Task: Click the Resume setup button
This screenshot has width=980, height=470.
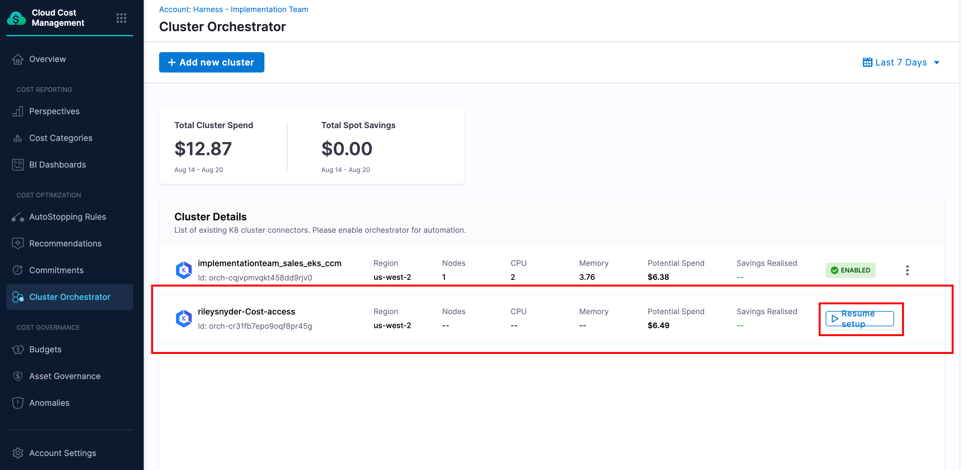Action: [859, 319]
